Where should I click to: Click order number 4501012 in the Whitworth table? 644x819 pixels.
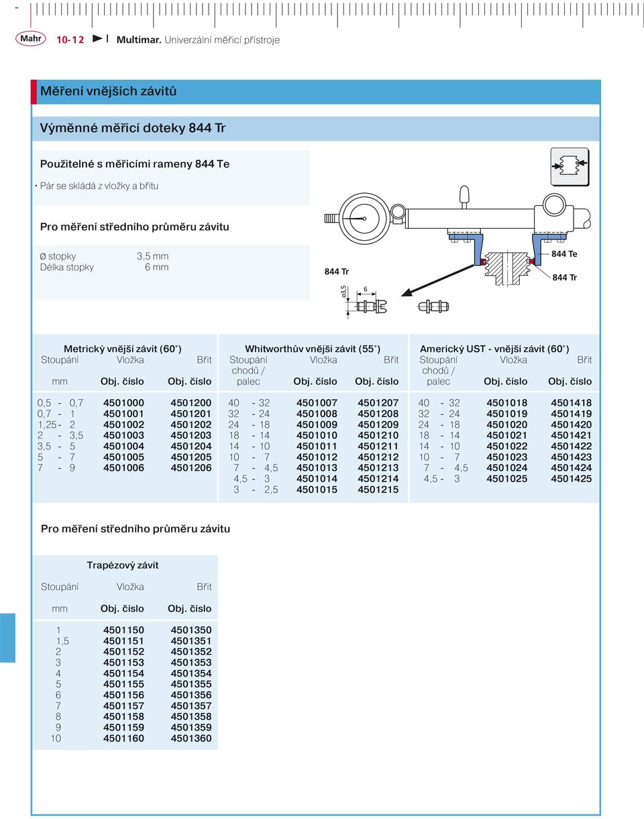click(x=317, y=457)
